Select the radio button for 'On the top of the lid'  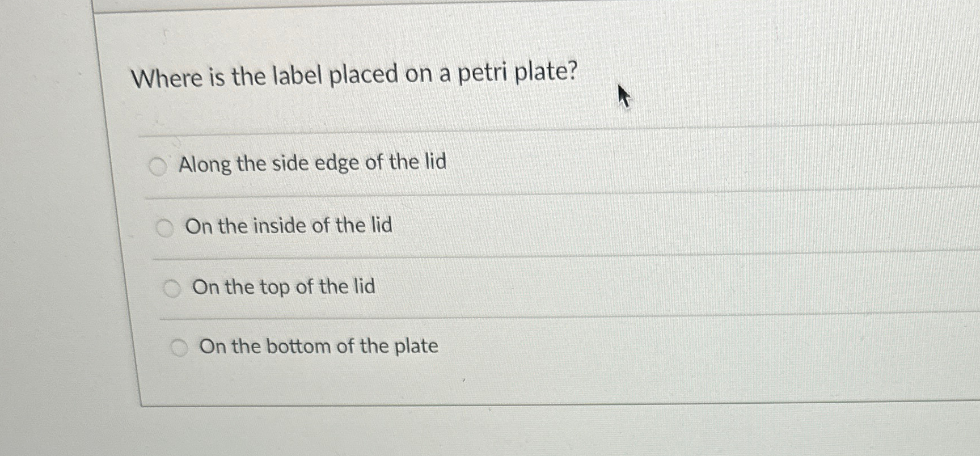click(x=171, y=288)
